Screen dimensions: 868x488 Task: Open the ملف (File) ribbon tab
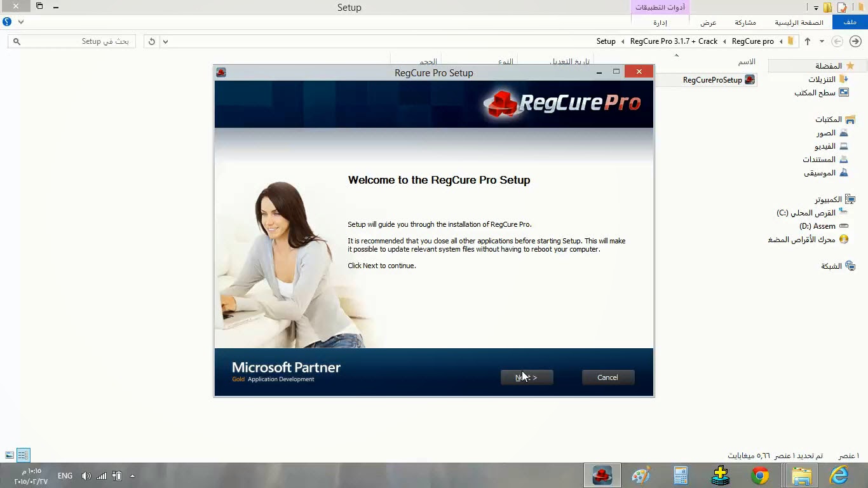click(x=850, y=22)
